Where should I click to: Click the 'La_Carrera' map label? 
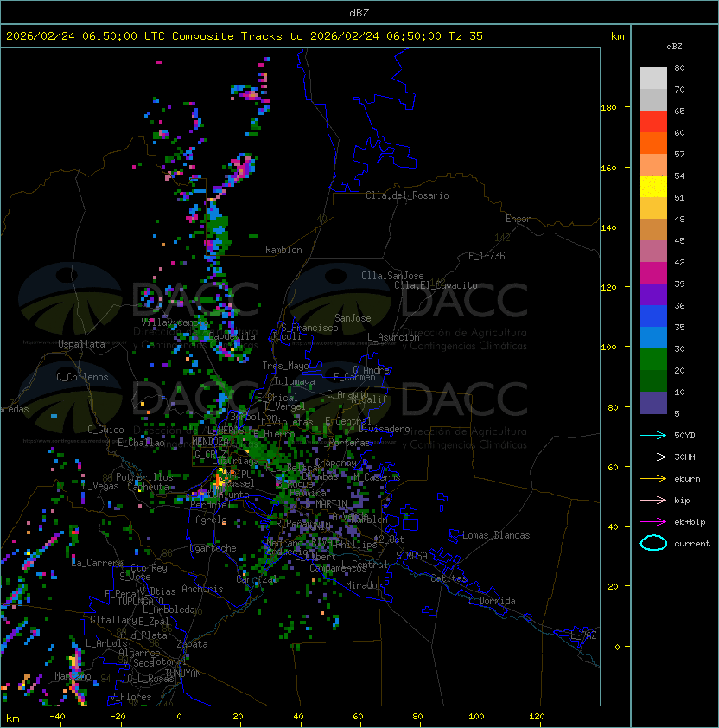coord(98,563)
